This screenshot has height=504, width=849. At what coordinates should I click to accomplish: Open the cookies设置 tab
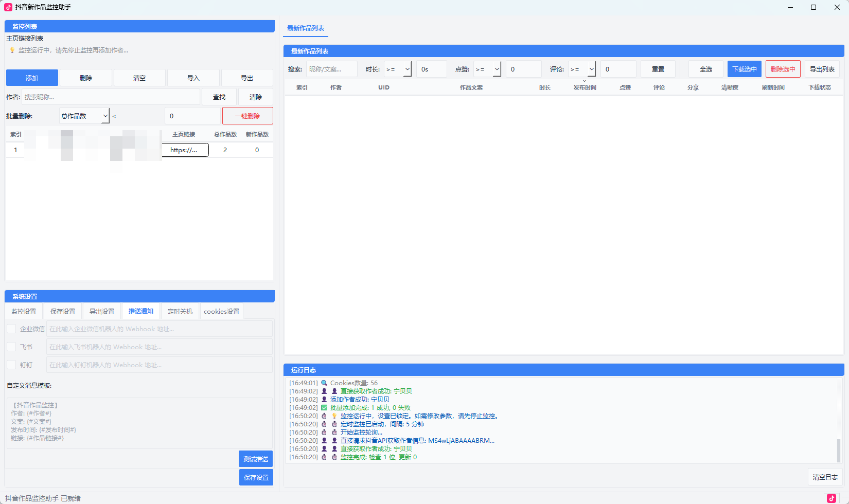[x=222, y=311]
